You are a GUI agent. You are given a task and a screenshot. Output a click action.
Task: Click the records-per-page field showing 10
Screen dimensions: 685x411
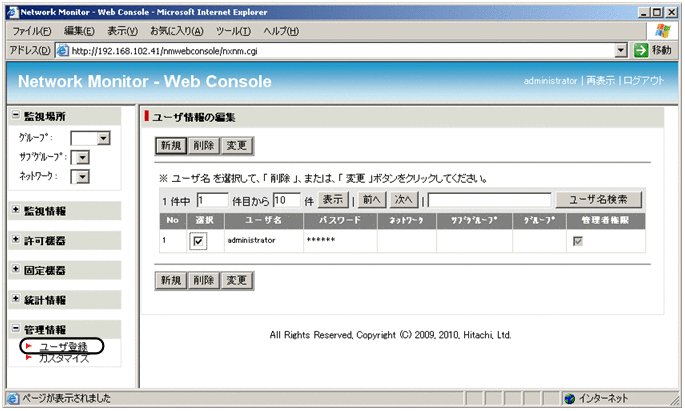287,200
